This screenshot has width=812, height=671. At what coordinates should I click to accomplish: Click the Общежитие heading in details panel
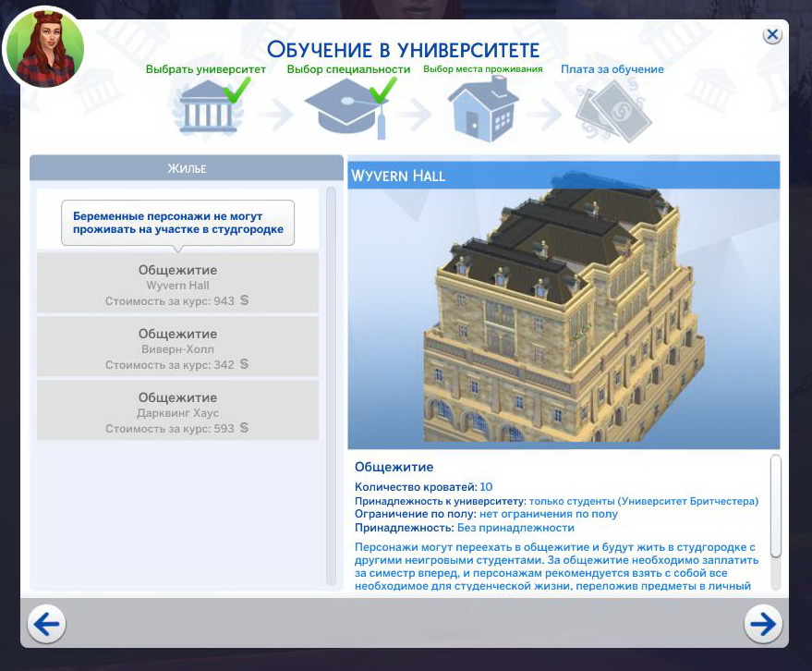[394, 467]
